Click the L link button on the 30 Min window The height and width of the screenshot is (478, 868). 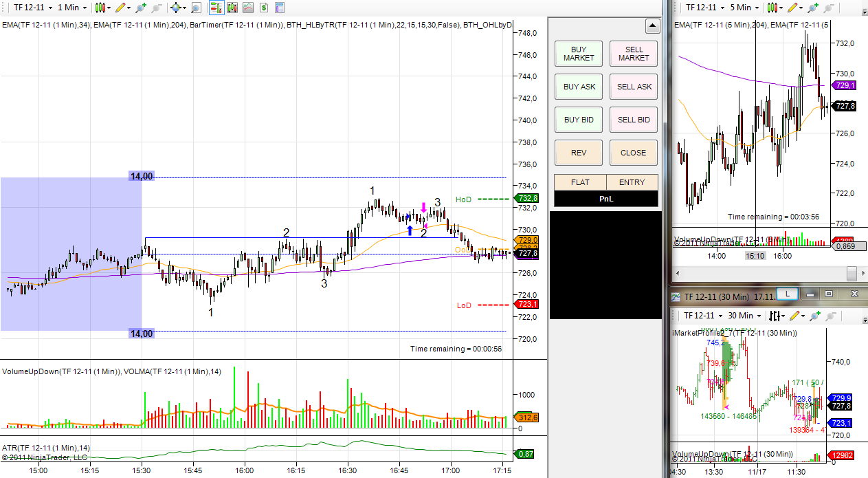pyautogui.click(x=787, y=294)
